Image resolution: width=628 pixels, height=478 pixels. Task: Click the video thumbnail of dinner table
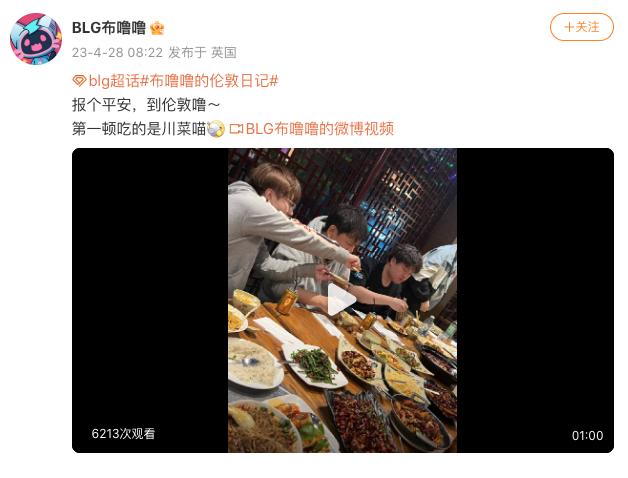click(x=342, y=301)
